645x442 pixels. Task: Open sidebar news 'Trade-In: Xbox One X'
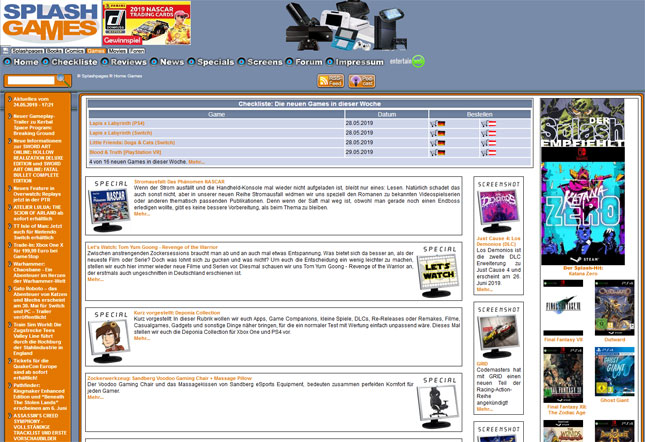tap(38, 250)
